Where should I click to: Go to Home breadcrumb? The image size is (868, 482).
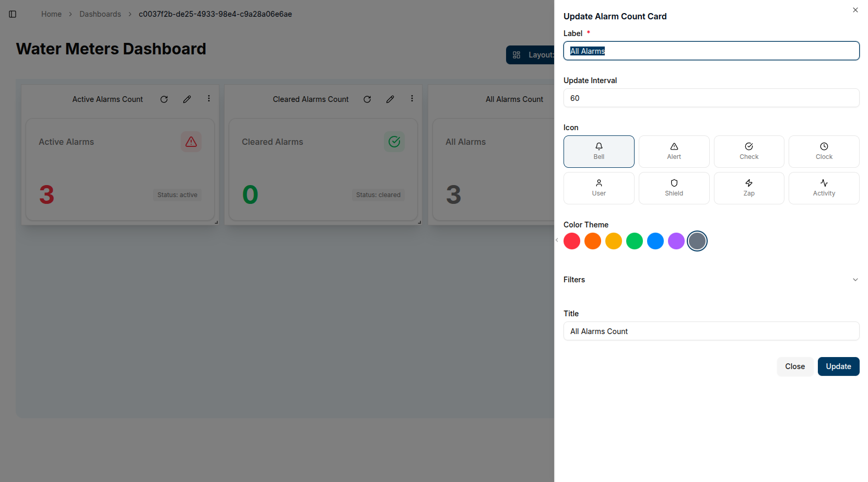51,14
